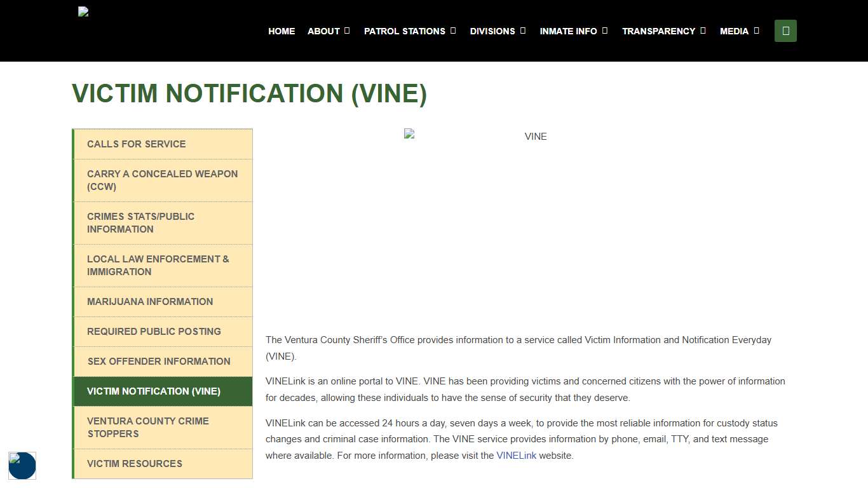Visit VENTURA COUNTY CRIME STOPPERS link
This screenshot has width=868, height=488.
point(147,427)
